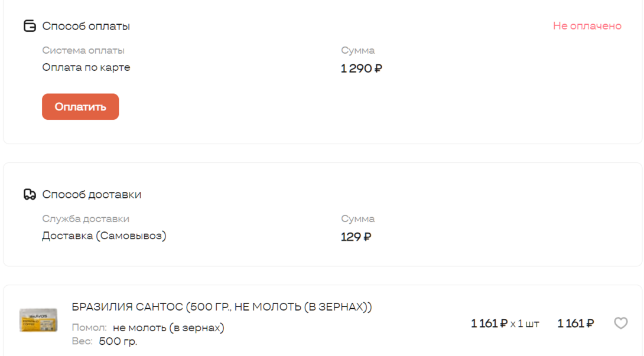This screenshot has height=356, width=644.
Task: Click the Доставка (Самовывоз) text
Action: click(x=104, y=236)
